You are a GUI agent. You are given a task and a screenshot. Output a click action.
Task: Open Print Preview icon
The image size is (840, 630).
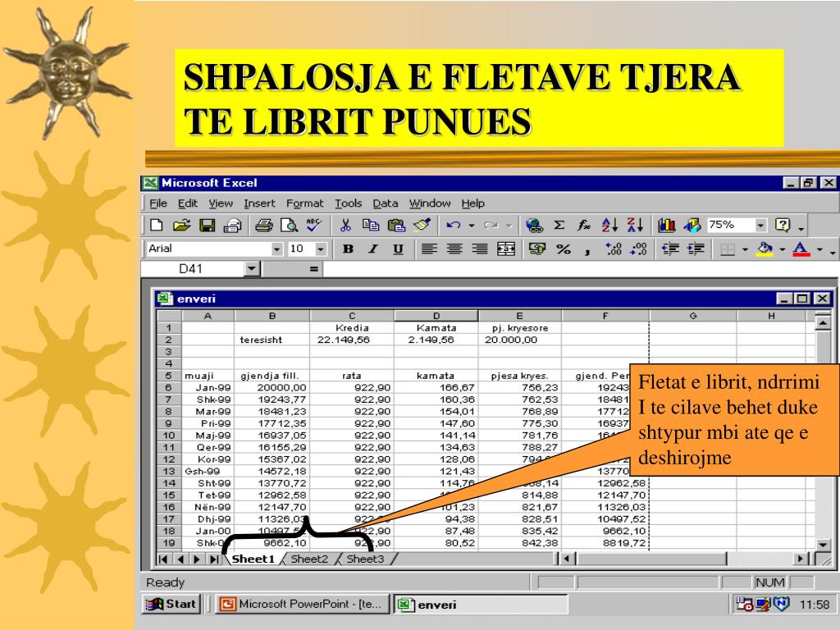point(289,225)
